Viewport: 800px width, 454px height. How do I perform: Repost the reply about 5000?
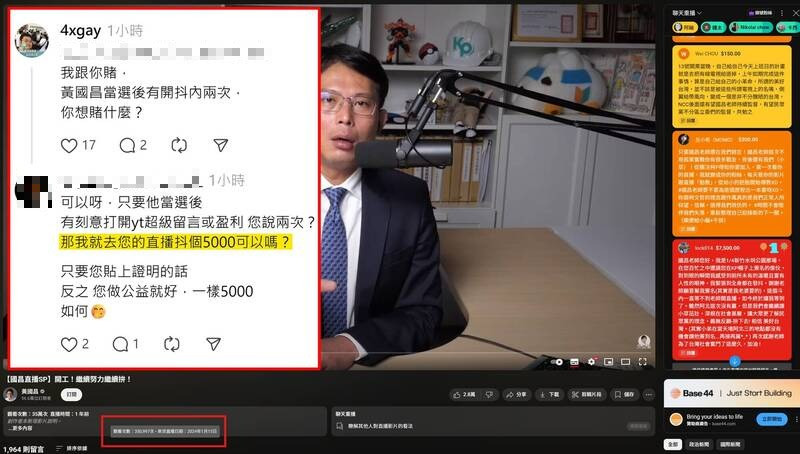(172, 344)
